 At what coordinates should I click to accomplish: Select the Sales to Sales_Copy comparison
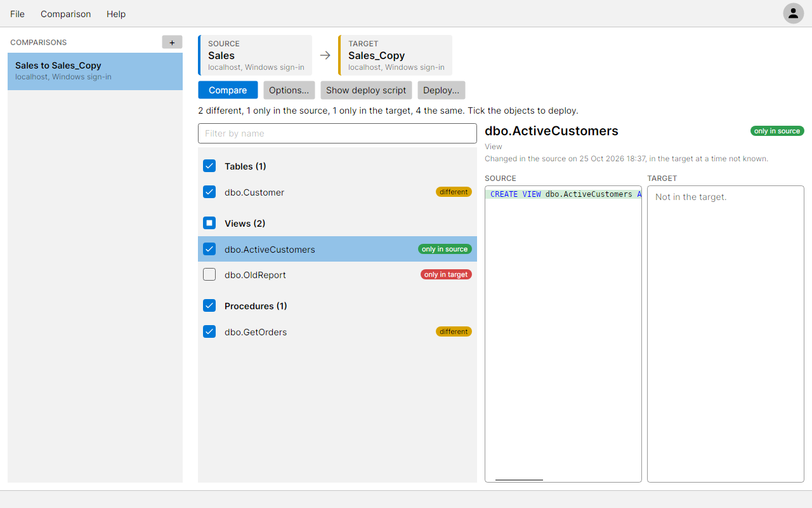[x=95, y=71]
